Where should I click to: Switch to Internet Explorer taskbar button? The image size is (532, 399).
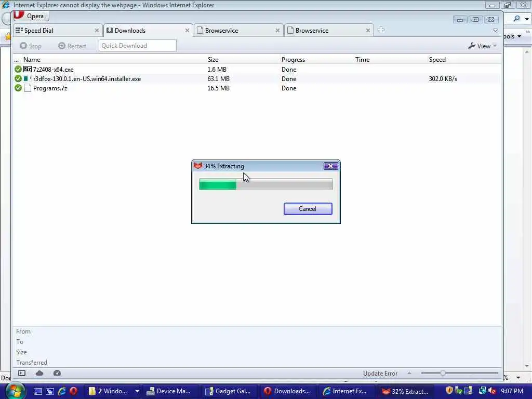click(347, 391)
